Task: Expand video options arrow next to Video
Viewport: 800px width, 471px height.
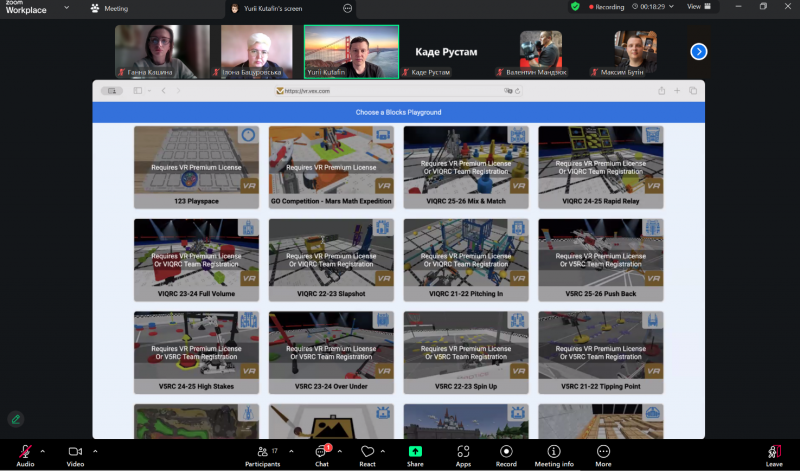Action: [x=96, y=450]
